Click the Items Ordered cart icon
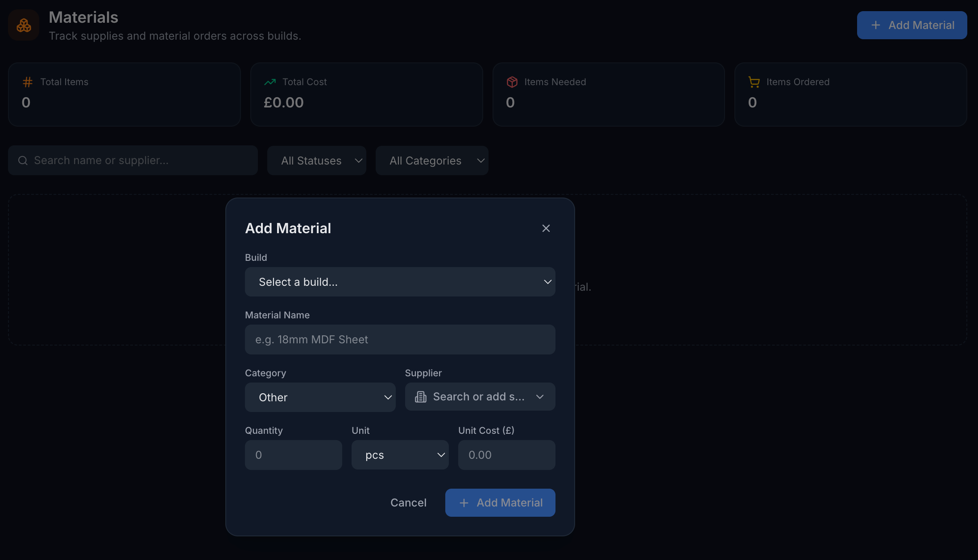 tap(754, 82)
